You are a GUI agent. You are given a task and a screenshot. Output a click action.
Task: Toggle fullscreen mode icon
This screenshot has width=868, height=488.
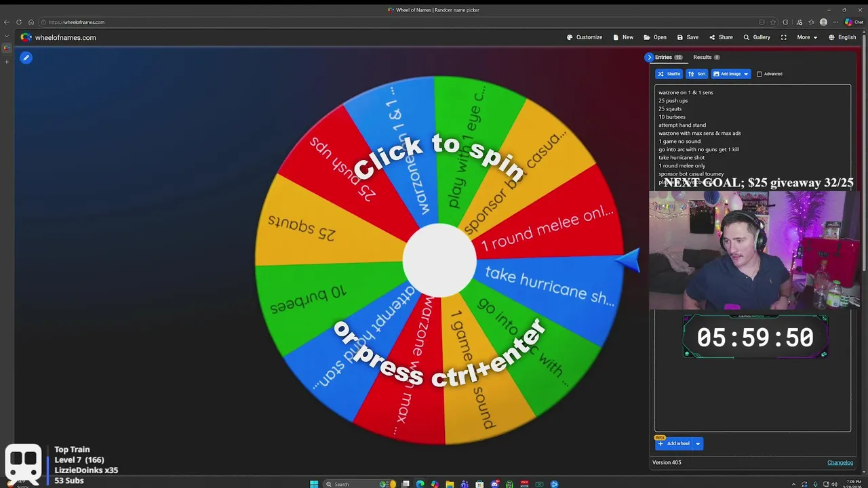pos(784,37)
